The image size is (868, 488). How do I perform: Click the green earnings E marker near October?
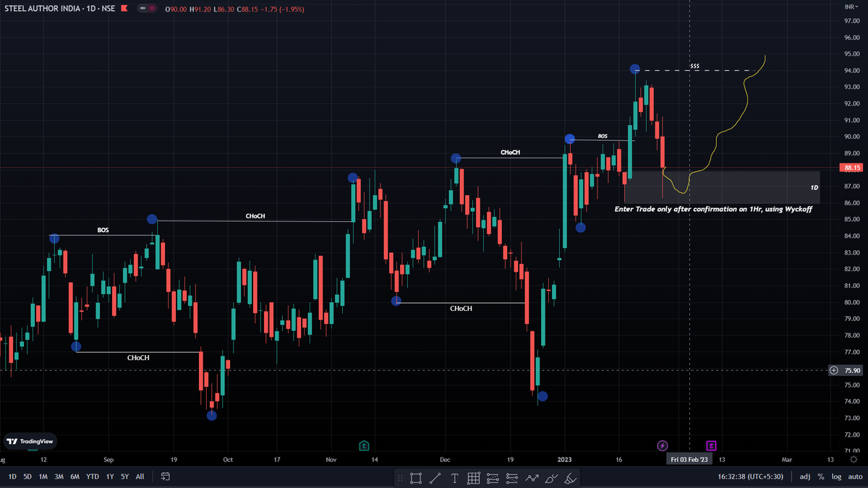(364, 445)
